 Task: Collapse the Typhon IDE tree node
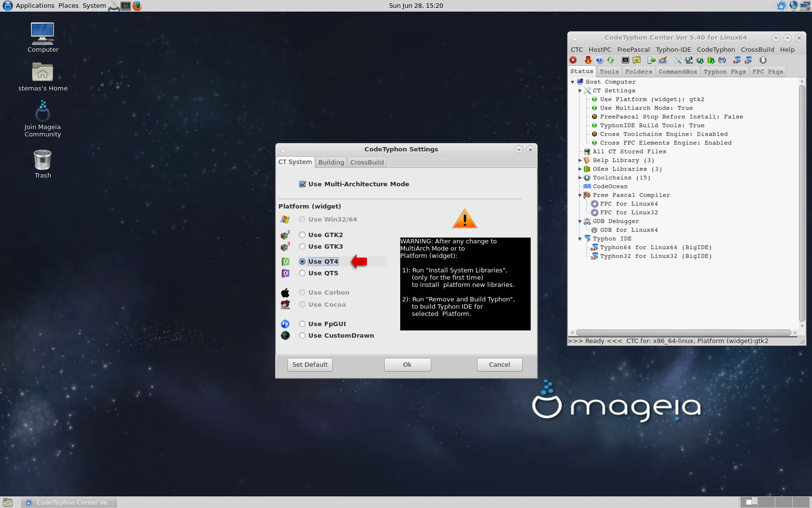[x=580, y=239]
